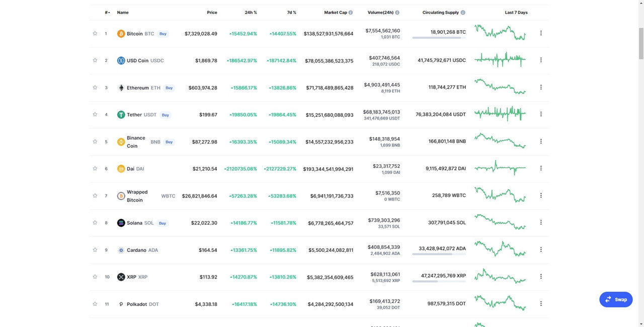
Task: Star USD Coin for watchlist
Action: click(x=95, y=60)
